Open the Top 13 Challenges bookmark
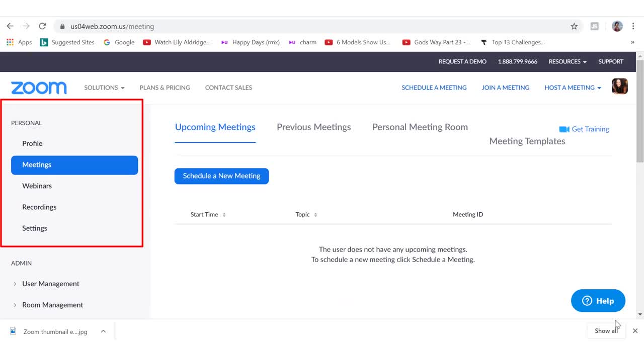The image size is (644, 343). [x=513, y=42]
